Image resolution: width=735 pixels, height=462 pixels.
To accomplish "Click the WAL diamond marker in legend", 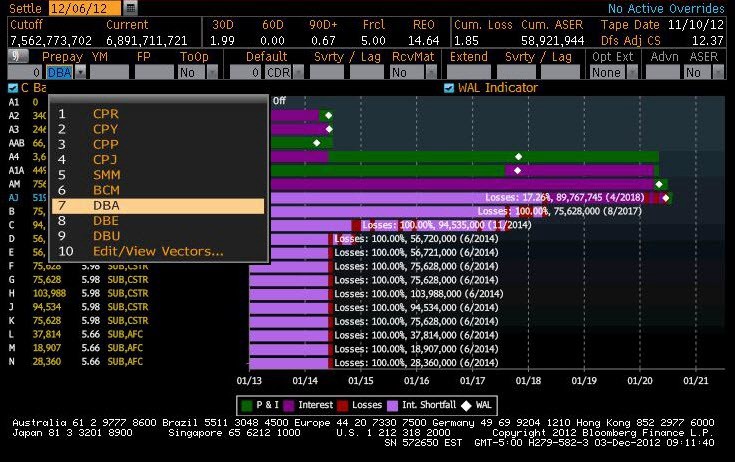I will 468,405.
